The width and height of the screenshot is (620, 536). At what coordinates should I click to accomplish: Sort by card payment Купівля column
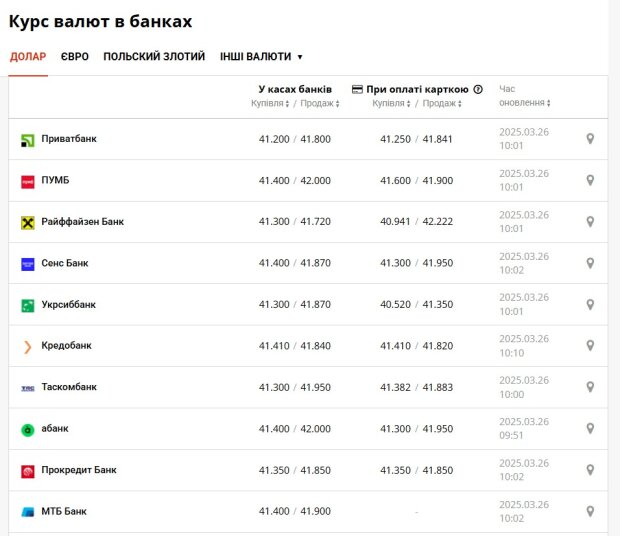390,103
